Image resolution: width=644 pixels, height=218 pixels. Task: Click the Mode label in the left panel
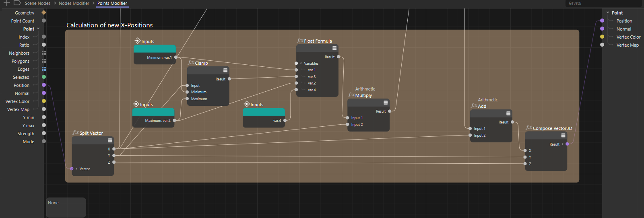(x=29, y=142)
